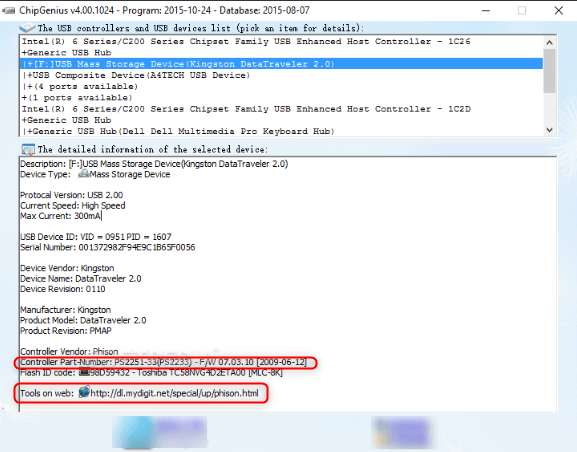Click the drive icon next to Mass Storage Device
The height and width of the screenshot is (452, 577).
[84, 174]
